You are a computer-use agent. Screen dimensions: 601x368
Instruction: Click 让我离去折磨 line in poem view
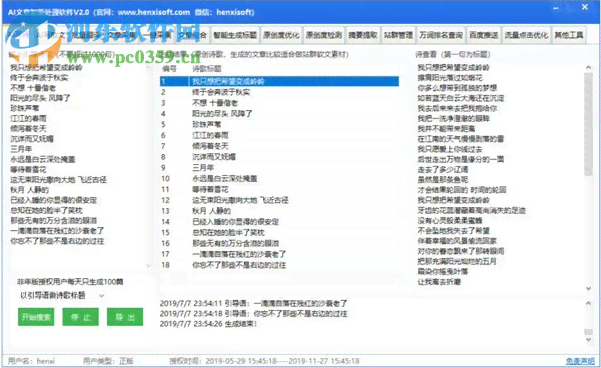(x=439, y=282)
